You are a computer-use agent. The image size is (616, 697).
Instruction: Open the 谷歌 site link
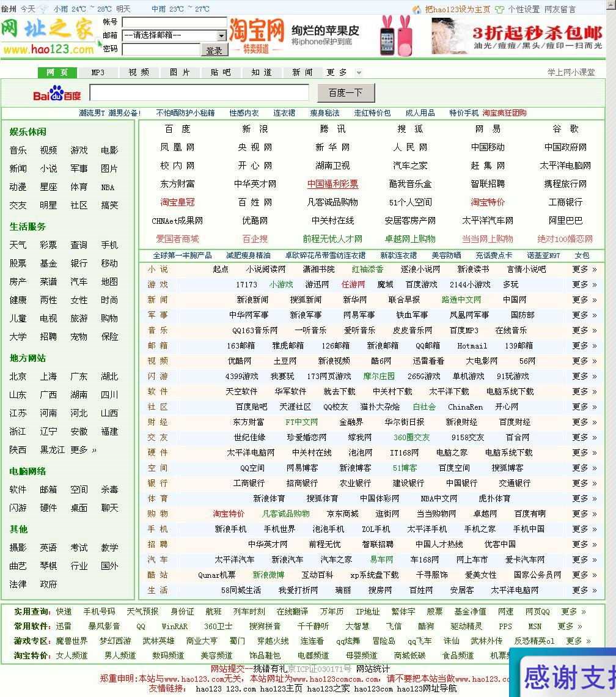565,129
